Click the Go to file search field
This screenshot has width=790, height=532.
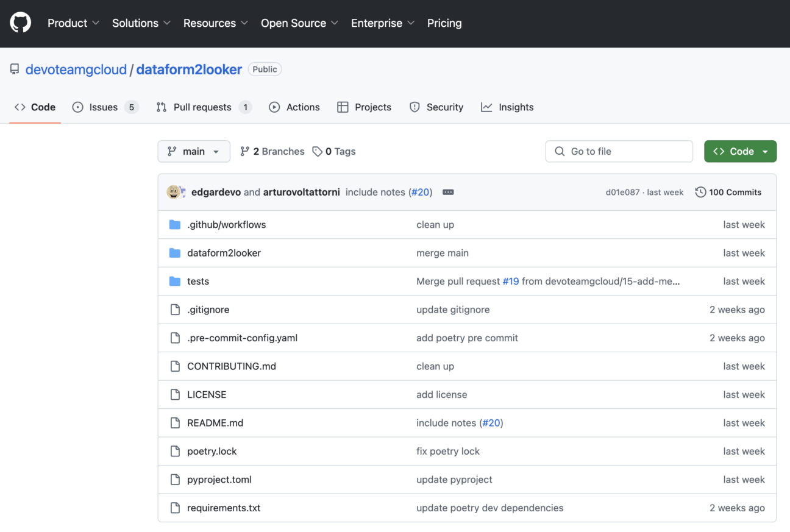tap(619, 152)
